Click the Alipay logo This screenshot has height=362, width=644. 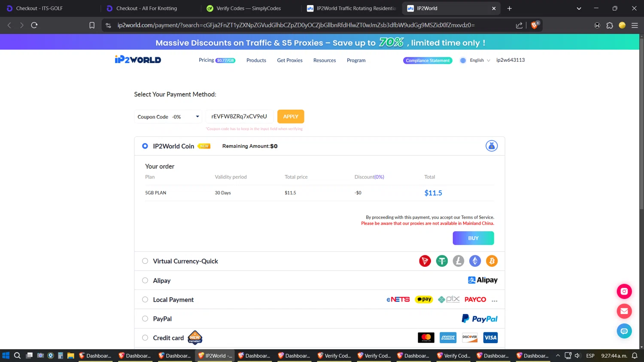coord(483,280)
